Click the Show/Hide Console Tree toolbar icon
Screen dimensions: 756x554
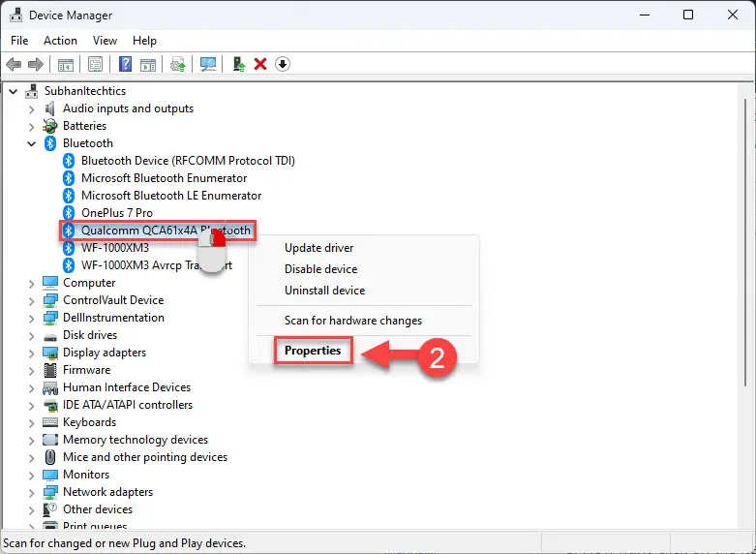[66, 64]
